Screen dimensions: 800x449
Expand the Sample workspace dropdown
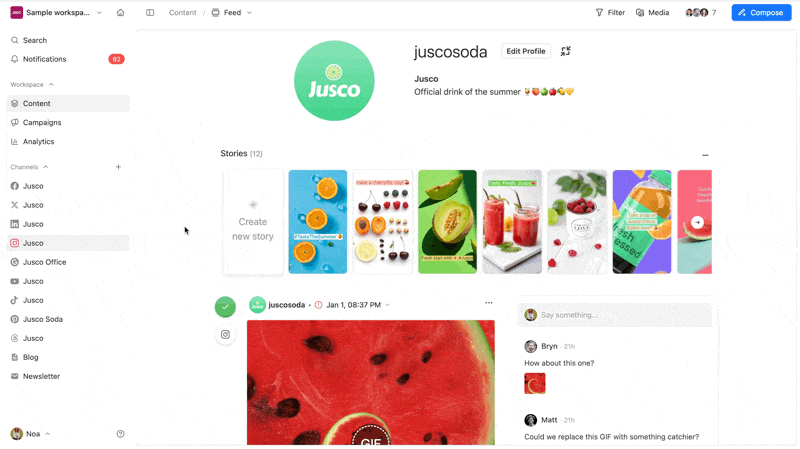click(99, 13)
